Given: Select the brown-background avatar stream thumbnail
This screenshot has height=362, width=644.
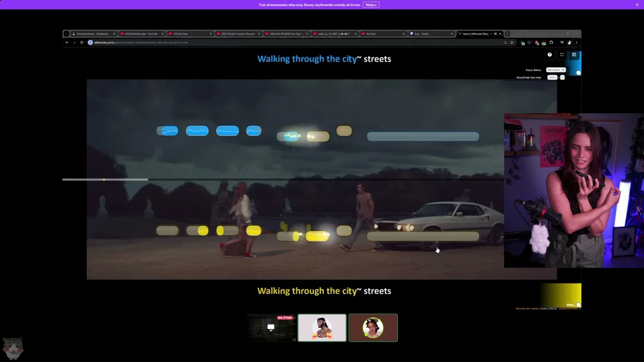Looking at the screenshot, I should tap(373, 328).
